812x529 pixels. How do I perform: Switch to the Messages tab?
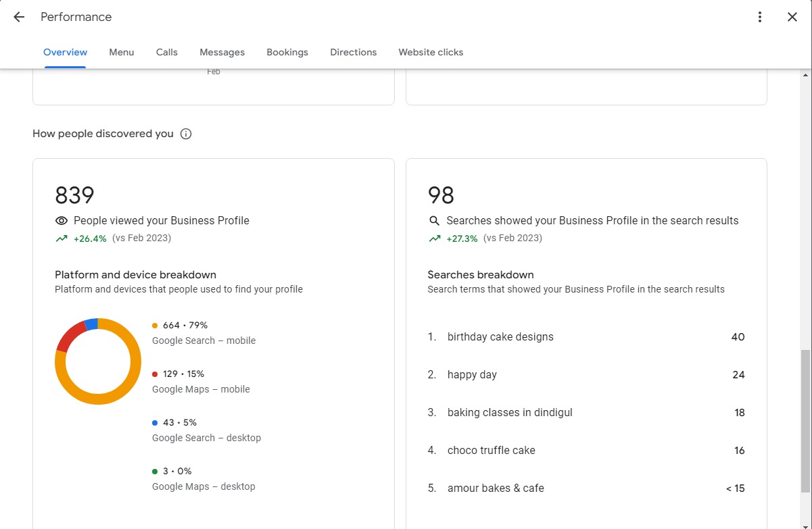tap(222, 52)
